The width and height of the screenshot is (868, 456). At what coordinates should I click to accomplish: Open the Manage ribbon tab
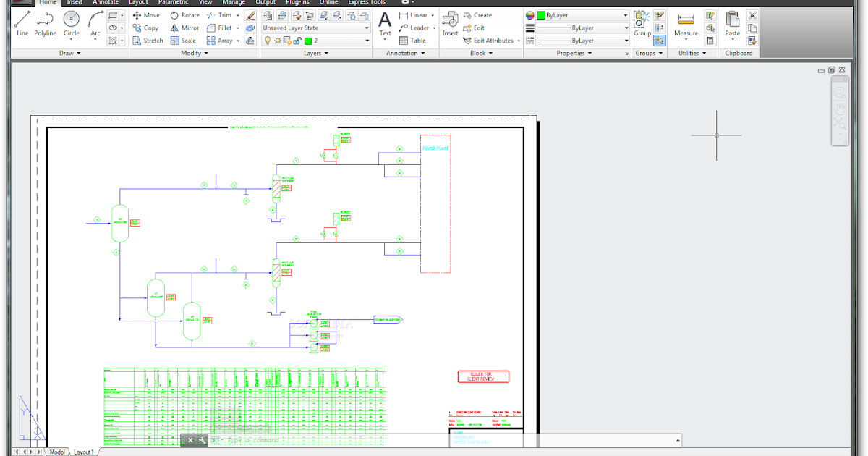[234, 3]
